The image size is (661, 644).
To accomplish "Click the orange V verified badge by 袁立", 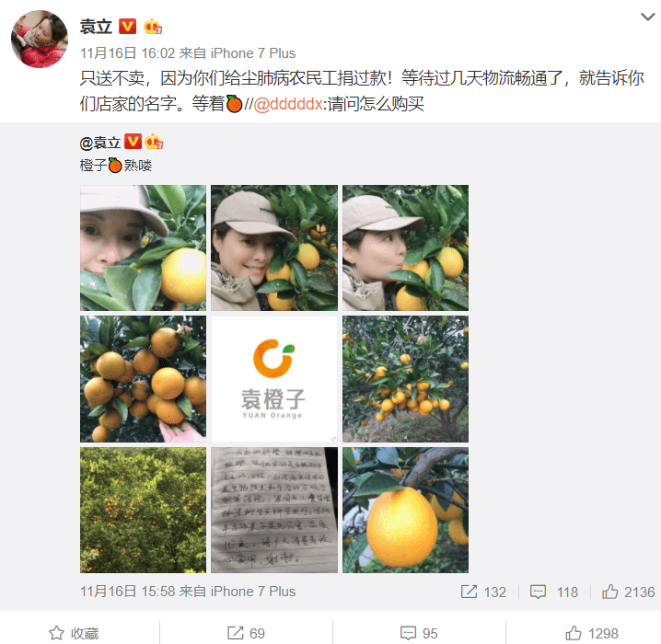I will 127,27.
